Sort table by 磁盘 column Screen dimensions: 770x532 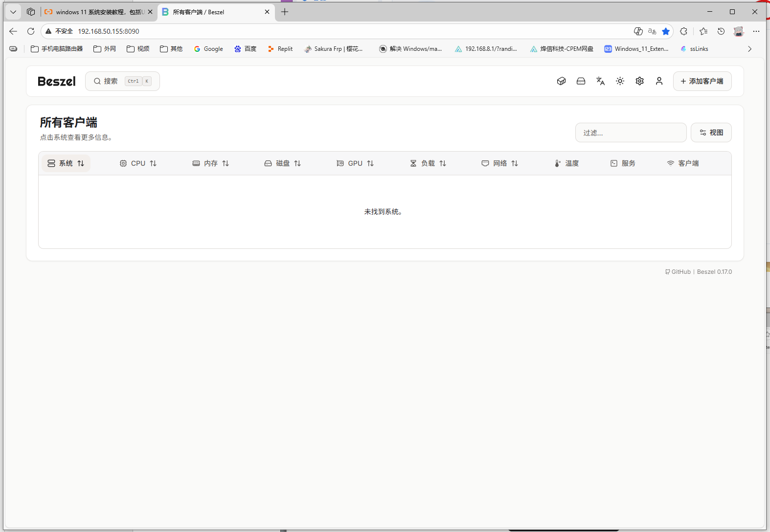coord(283,163)
